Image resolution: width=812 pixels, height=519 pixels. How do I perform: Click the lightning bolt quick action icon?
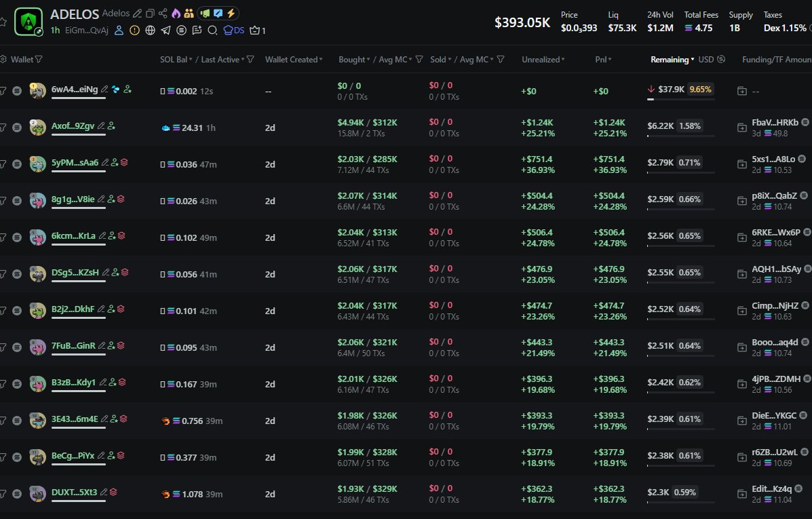(231, 14)
